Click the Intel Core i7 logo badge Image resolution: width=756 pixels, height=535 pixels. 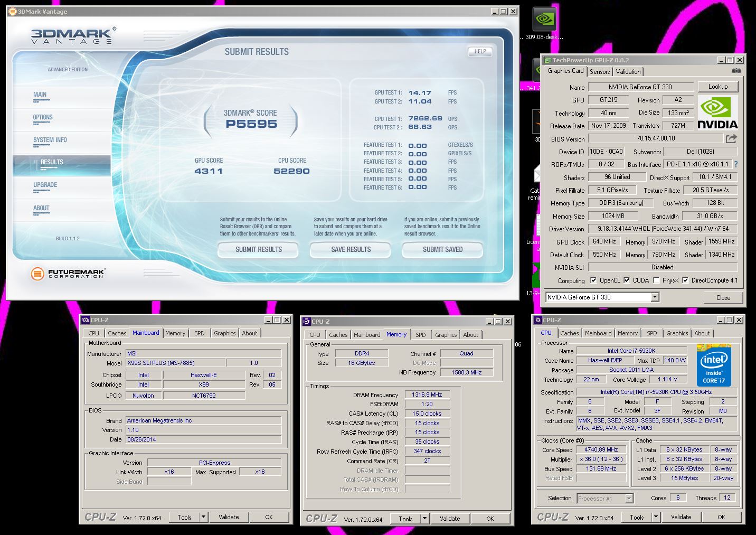point(714,364)
